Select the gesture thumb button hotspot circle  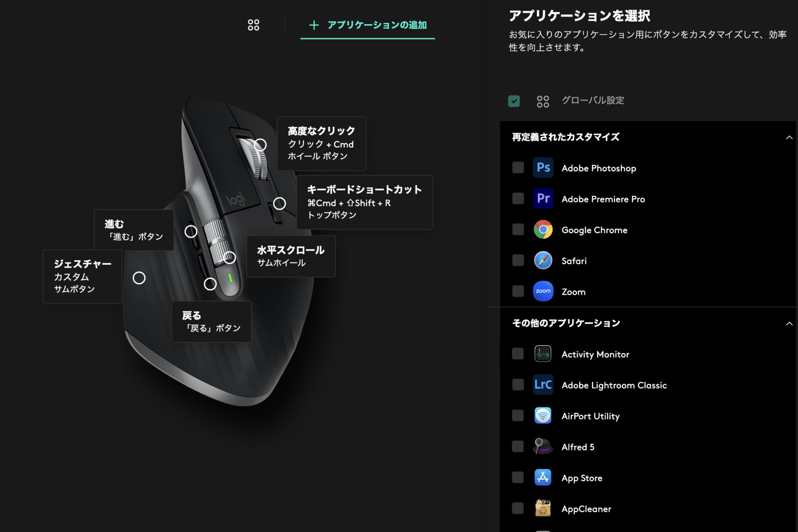[x=139, y=278]
